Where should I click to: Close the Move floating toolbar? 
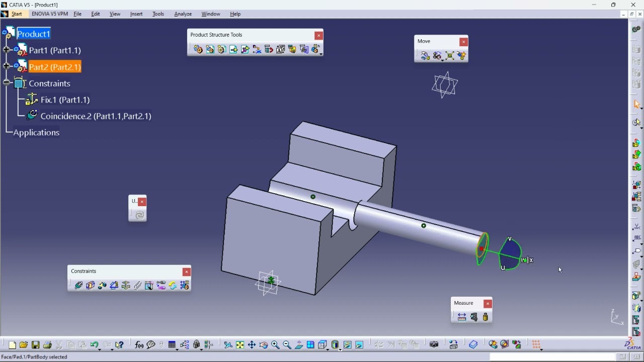pos(464,42)
